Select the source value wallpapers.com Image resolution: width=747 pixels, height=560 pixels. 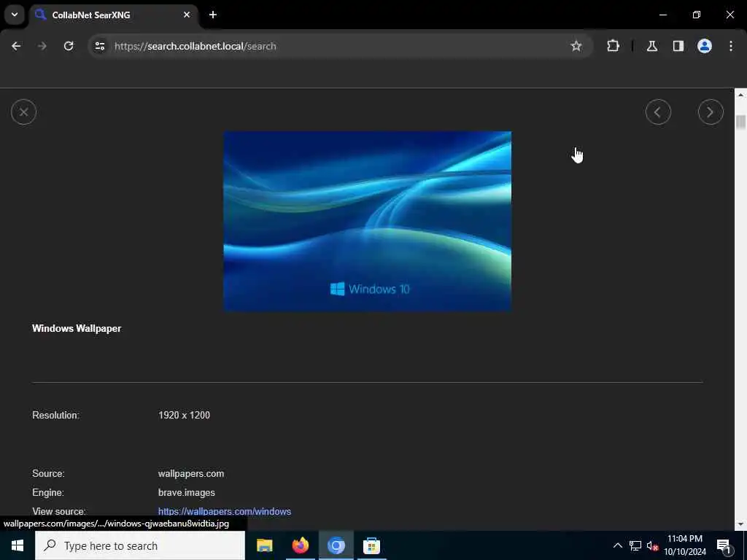coord(191,473)
